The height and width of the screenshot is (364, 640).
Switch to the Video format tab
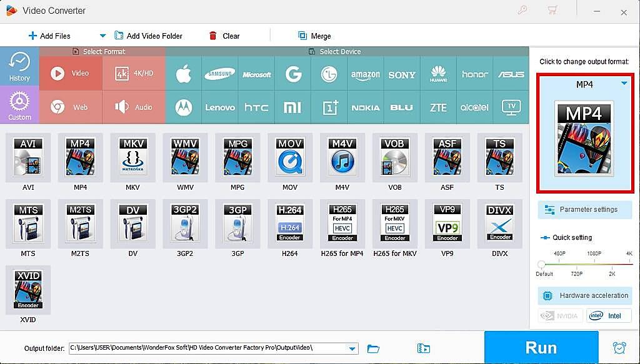71,74
